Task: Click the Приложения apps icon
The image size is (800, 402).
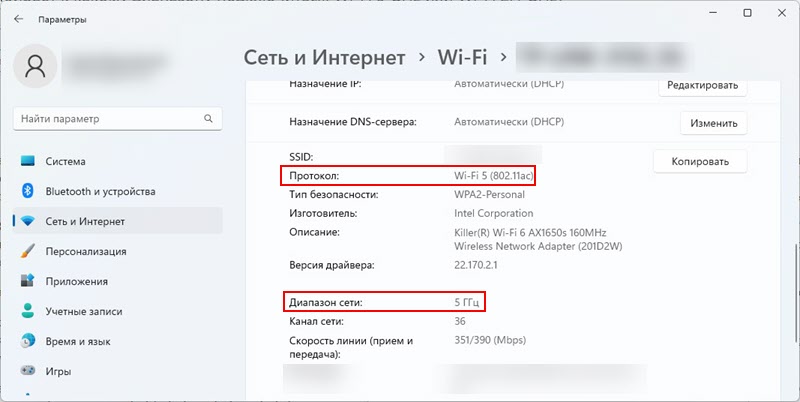Action: (28, 281)
